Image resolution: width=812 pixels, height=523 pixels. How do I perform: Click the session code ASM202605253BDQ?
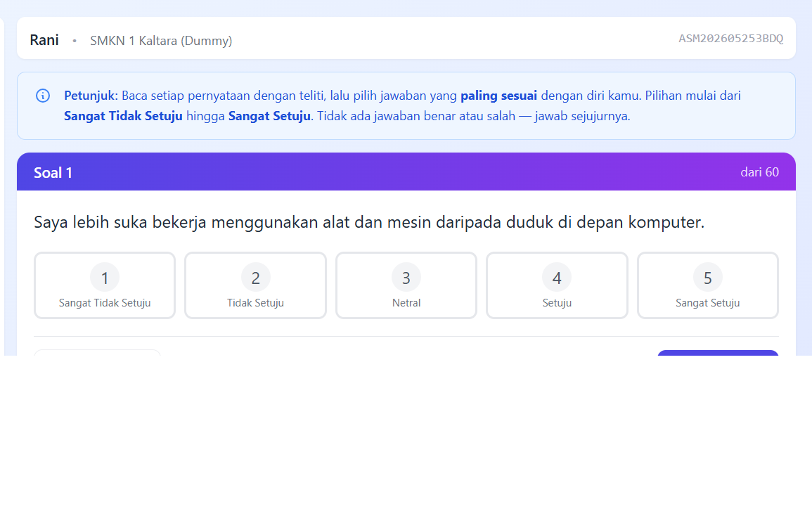click(730, 39)
